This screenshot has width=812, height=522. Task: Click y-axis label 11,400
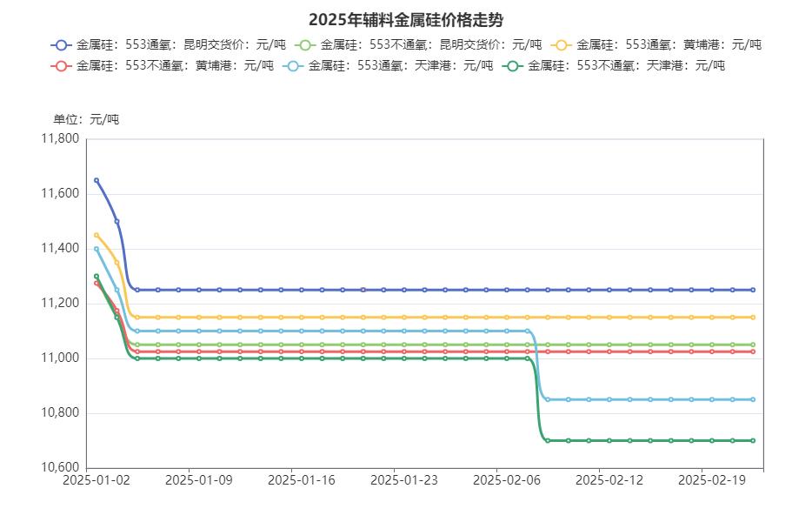pos(60,248)
